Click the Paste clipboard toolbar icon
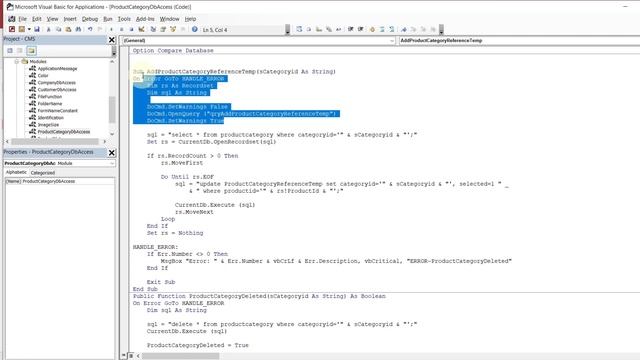The height and width of the screenshot is (360, 640). [68, 29]
